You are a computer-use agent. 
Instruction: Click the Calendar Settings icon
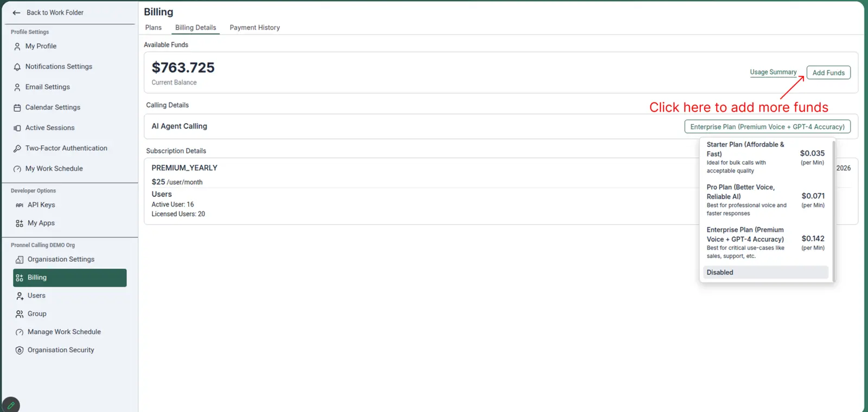tap(17, 108)
